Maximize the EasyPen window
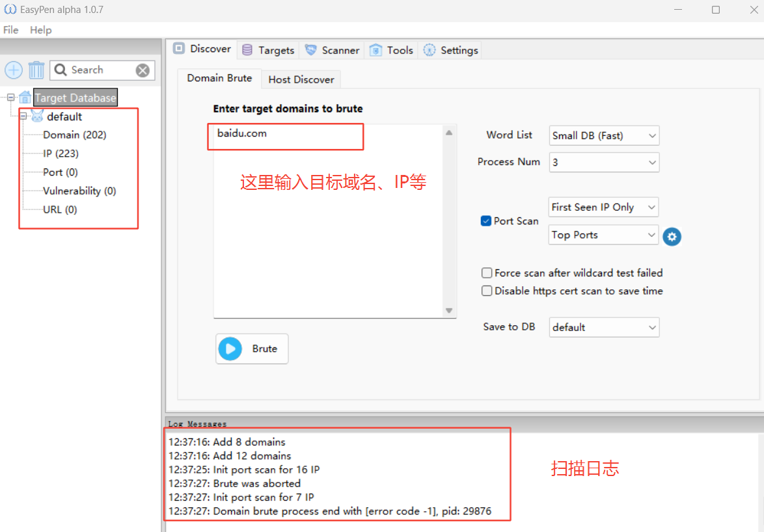764x532 pixels. click(716, 10)
